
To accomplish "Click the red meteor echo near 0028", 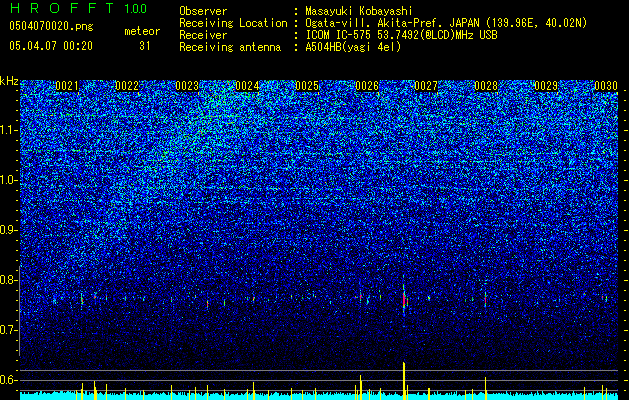I will [485, 300].
